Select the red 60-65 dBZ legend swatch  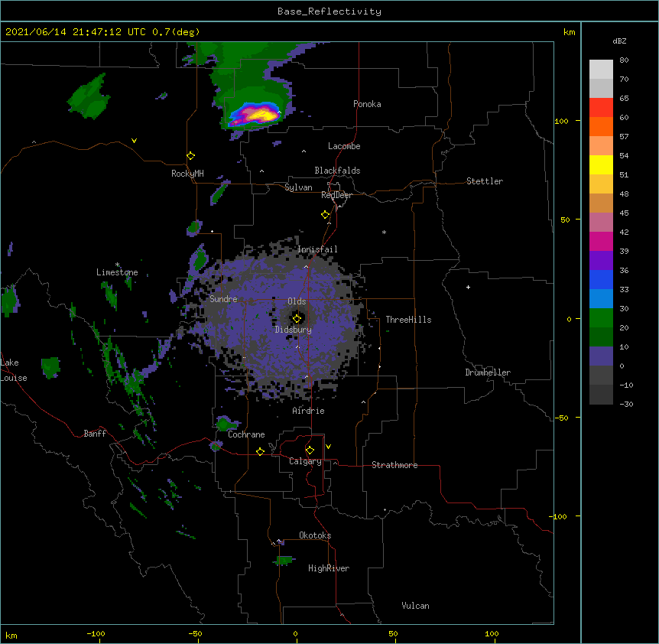(601, 108)
